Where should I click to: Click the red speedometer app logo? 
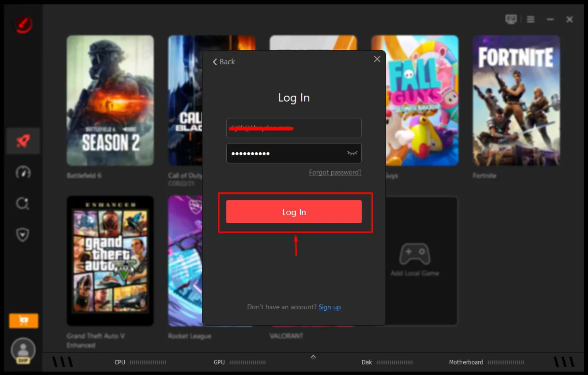(23, 24)
